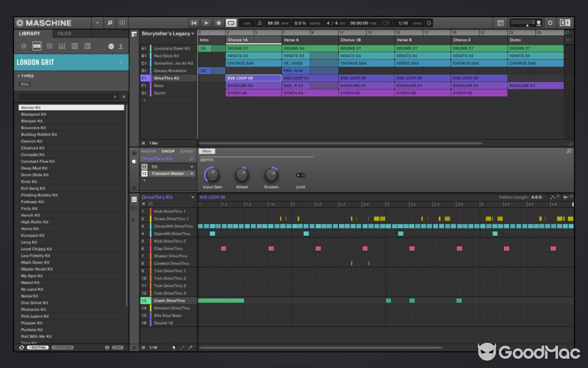Click the NI controller icon in header
Viewport: 588px width, 368px height.
pyautogui.click(x=565, y=23)
